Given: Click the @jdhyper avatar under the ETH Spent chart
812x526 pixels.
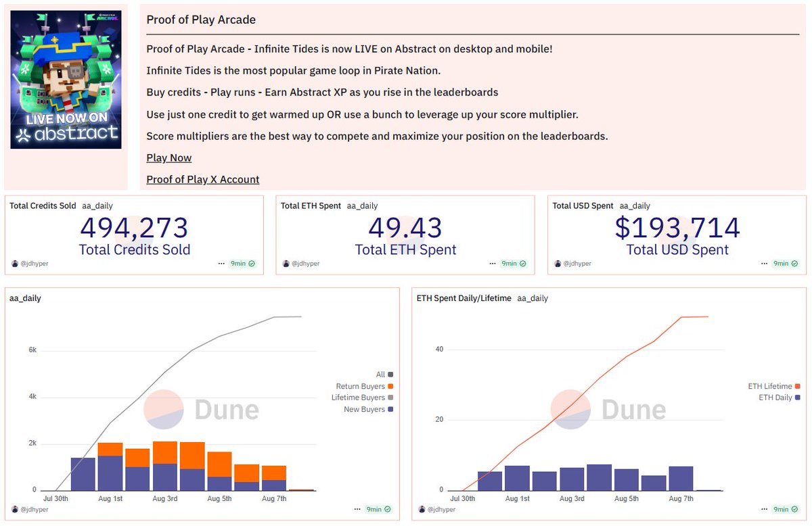Looking at the screenshot, I should [x=422, y=509].
